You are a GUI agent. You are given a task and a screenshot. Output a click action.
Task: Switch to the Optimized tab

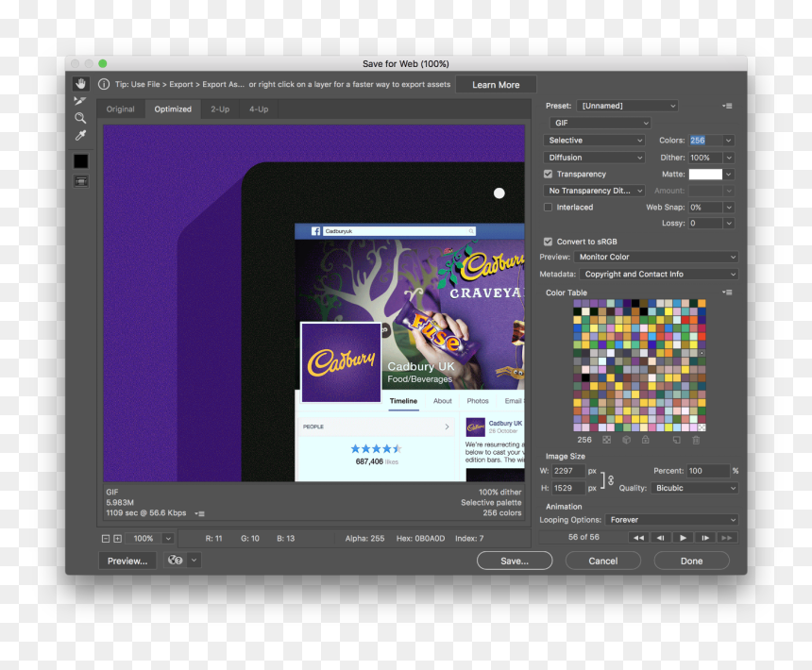173,109
